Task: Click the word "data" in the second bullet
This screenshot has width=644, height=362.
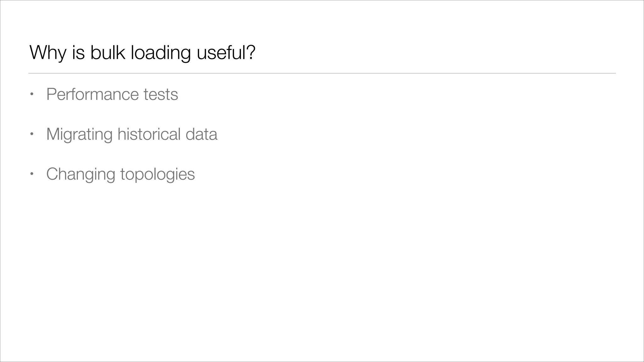Action: 201,134
